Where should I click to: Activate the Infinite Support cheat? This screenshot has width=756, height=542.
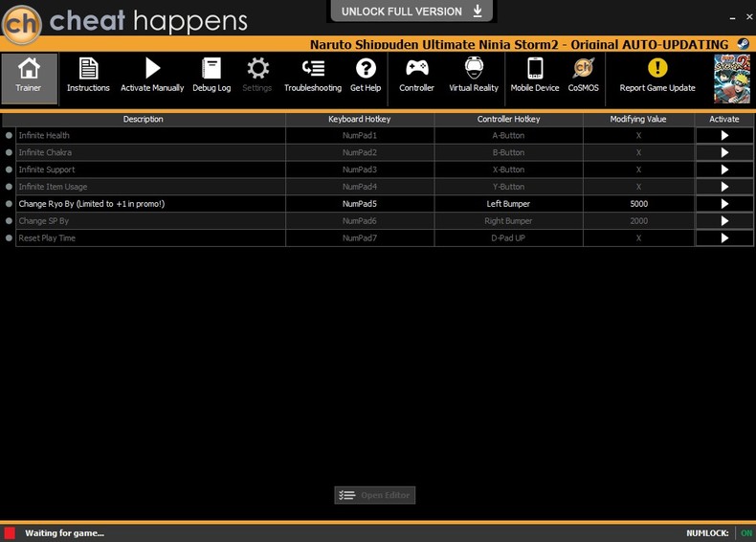coord(724,169)
